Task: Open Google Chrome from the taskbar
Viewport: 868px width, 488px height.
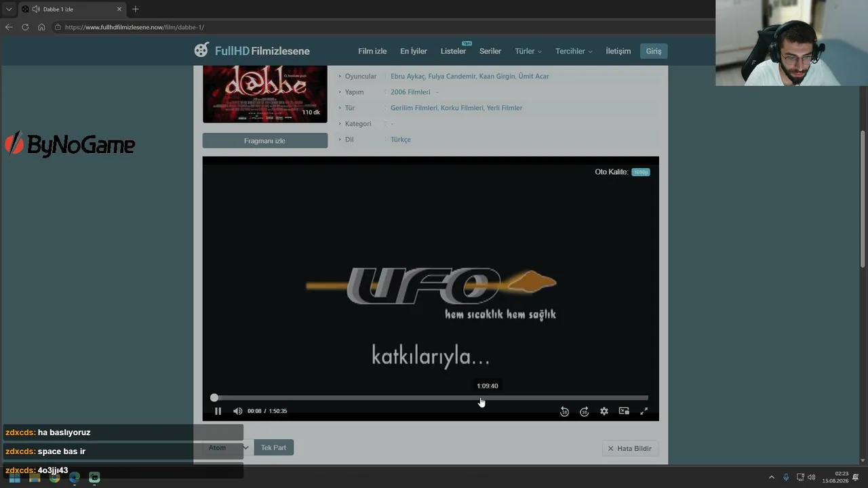Action: [x=54, y=477]
